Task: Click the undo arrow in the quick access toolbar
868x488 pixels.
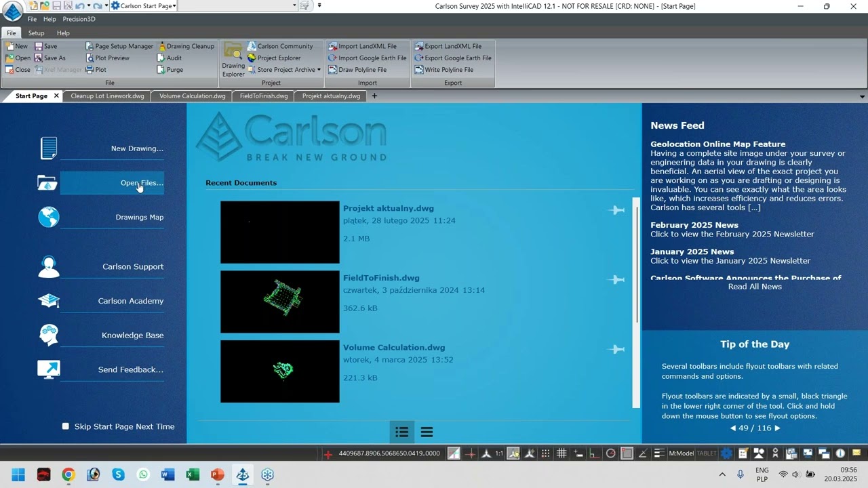Action: 79,5
